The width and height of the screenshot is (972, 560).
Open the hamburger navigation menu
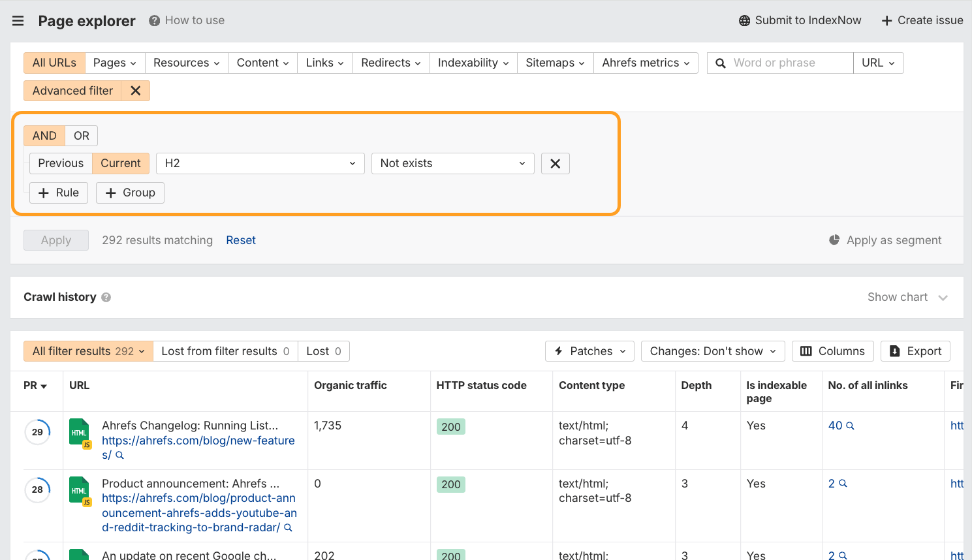(x=18, y=20)
